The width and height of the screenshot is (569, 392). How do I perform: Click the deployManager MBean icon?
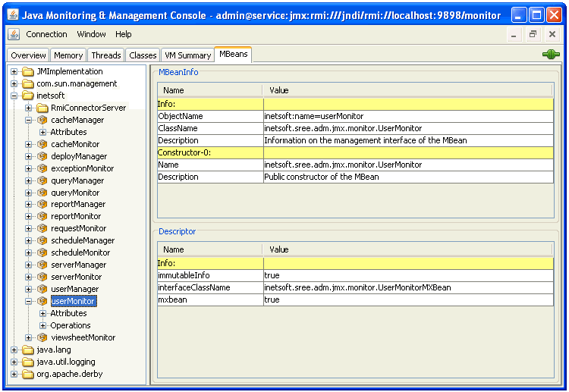click(42, 156)
